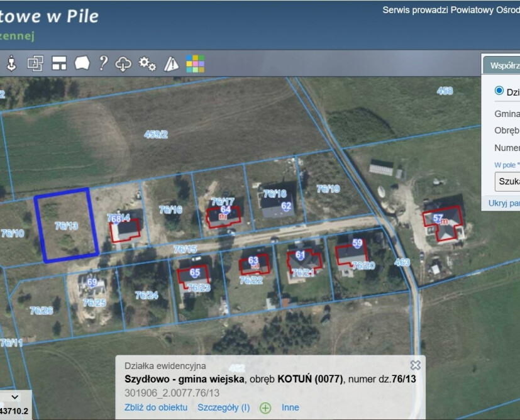Click the warning triangle icon

pyautogui.click(x=171, y=64)
